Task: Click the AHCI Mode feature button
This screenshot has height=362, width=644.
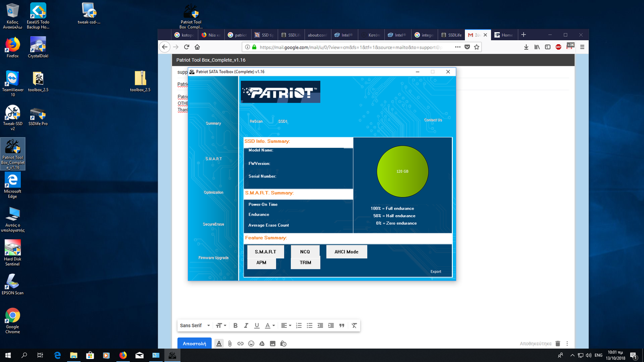Action: point(347,251)
